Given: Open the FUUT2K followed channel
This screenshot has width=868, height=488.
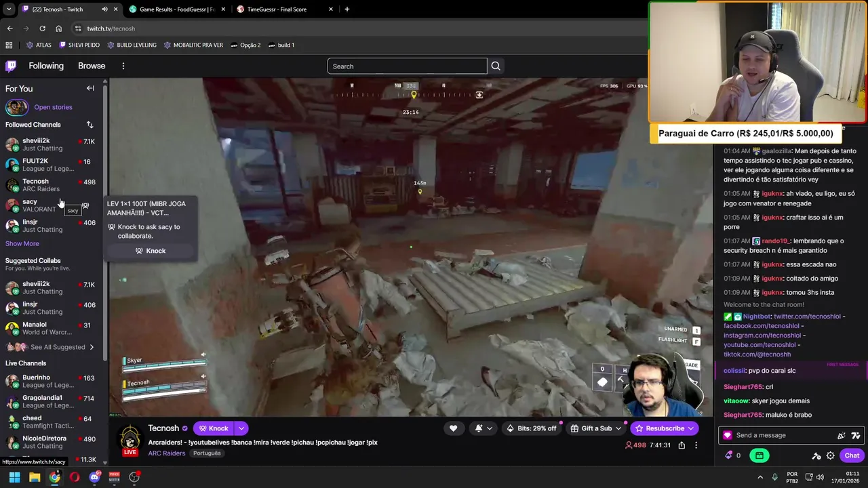Looking at the screenshot, I should point(52,165).
